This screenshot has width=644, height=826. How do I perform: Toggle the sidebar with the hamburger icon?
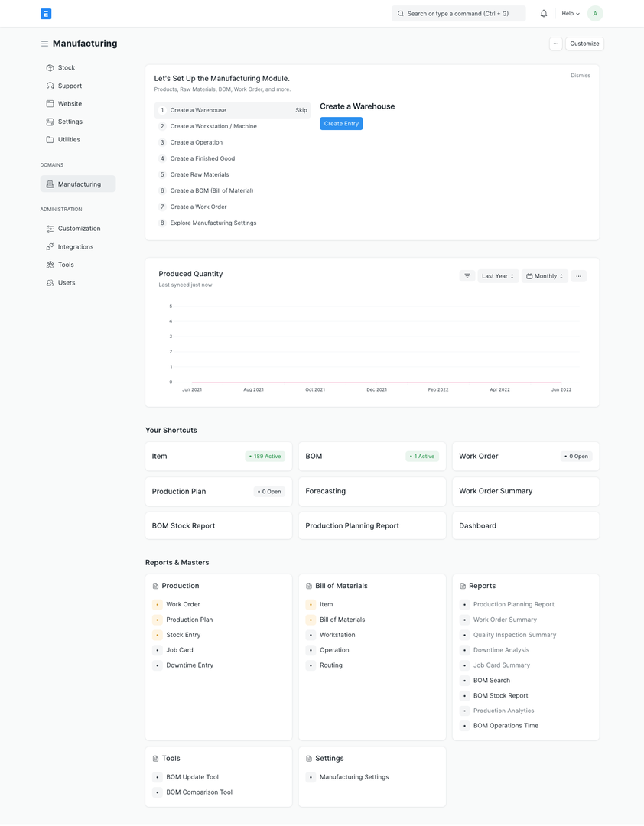pos(44,44)
